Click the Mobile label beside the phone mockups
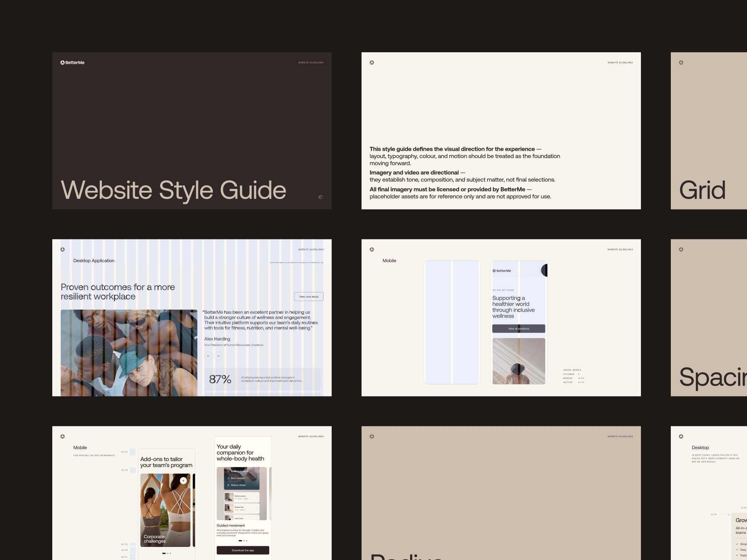 (389, 261)
